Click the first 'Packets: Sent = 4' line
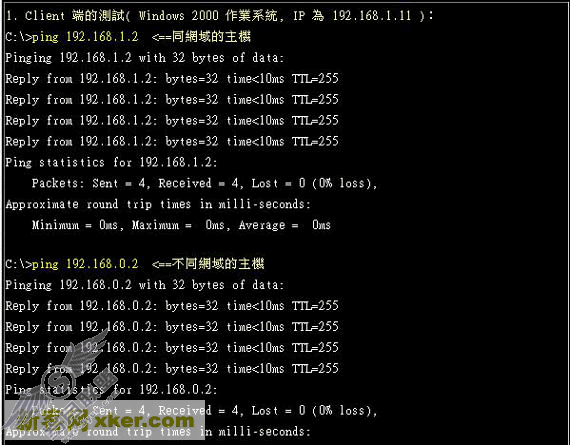This screenshot has width=570, height=445. (x=204, y=183)
